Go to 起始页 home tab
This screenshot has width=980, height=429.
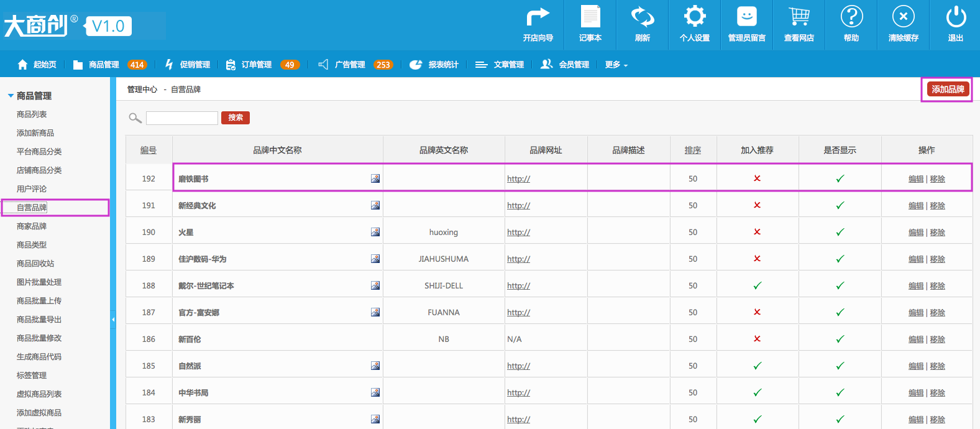[x=37, y=65]
